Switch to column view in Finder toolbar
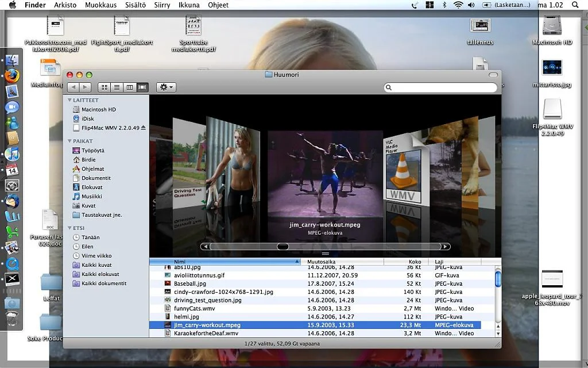The width and height of the screenshot is (588, 368). pos(130,87)
